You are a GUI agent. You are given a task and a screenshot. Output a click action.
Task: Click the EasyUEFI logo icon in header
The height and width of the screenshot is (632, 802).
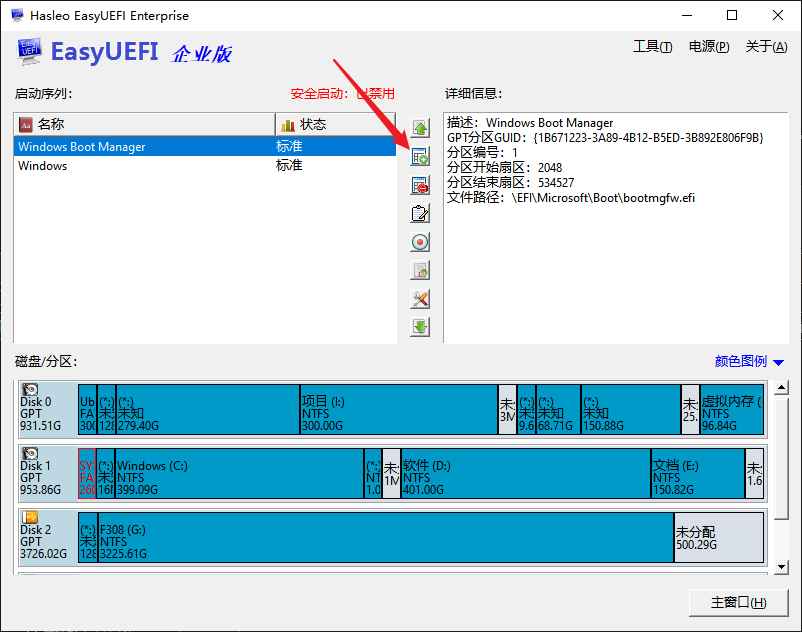coord(29,51)
